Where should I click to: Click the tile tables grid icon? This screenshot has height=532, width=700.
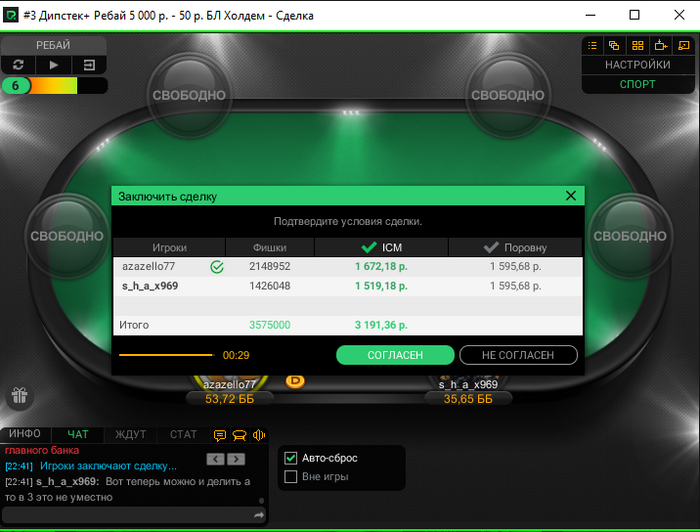point(638,46)
